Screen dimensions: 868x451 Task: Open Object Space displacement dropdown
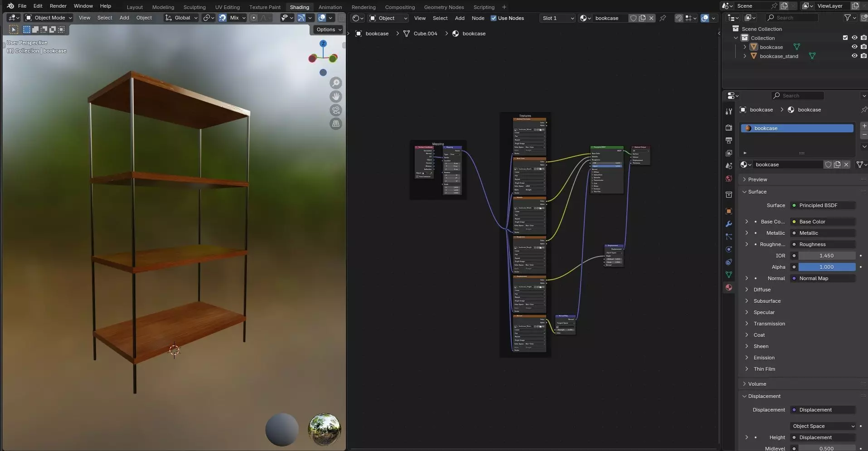pos(823,426)
